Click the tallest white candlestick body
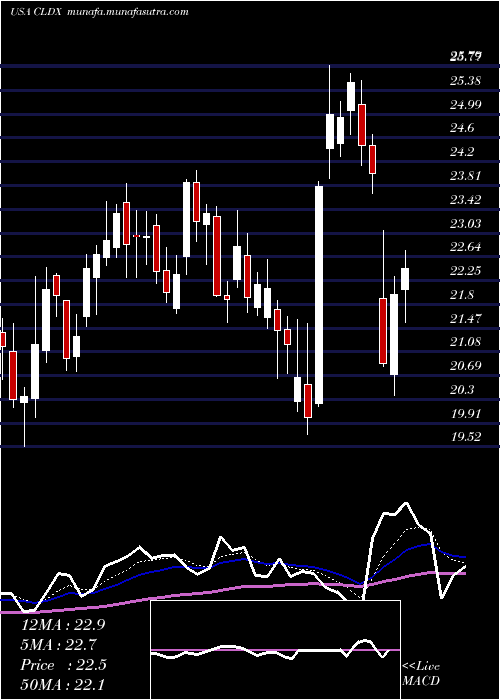 click(x=319, y=295)
